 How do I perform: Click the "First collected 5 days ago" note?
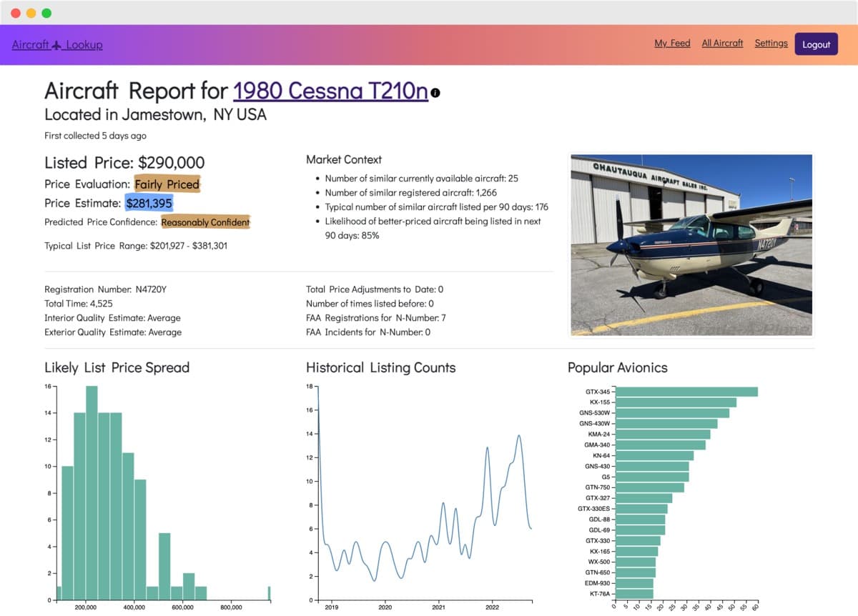tap(95, 136)
